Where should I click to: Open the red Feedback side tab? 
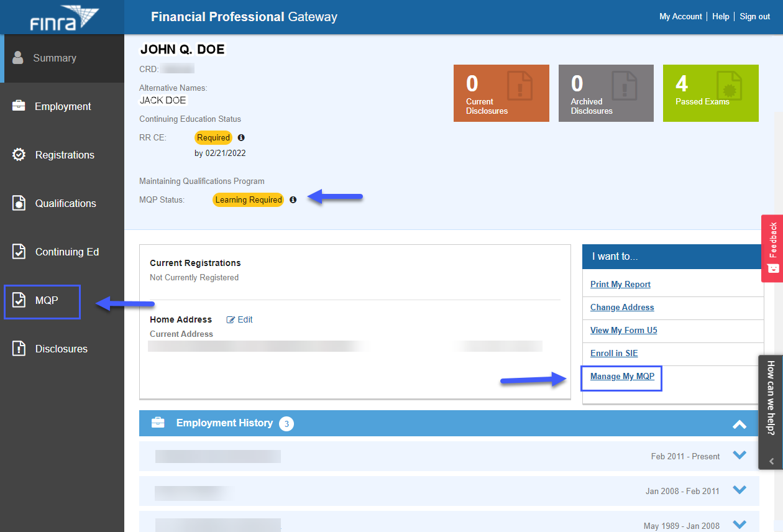click(772, 248)
